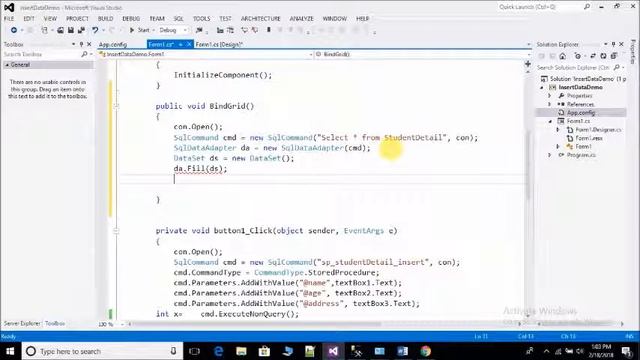Viewport: 640px width, 360px height.
Task: Click the editor horizontal scrollbar
Action: click(x=256, y=324)
